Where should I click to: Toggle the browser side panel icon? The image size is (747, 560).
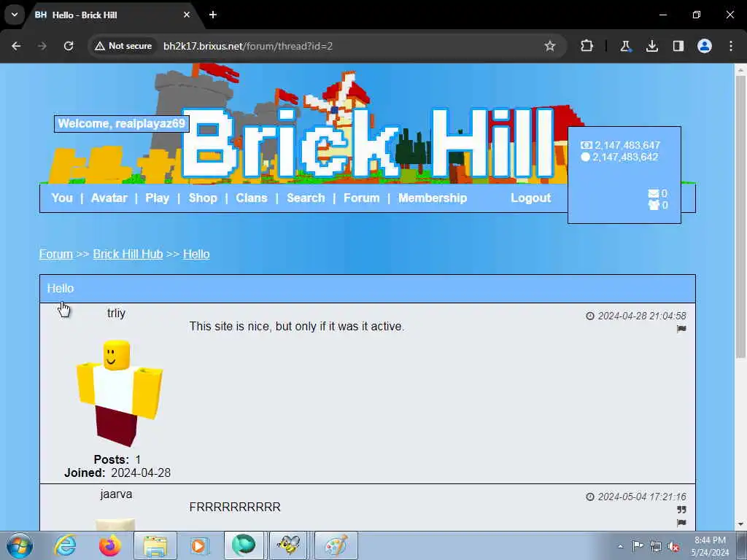tap(678, 46)
